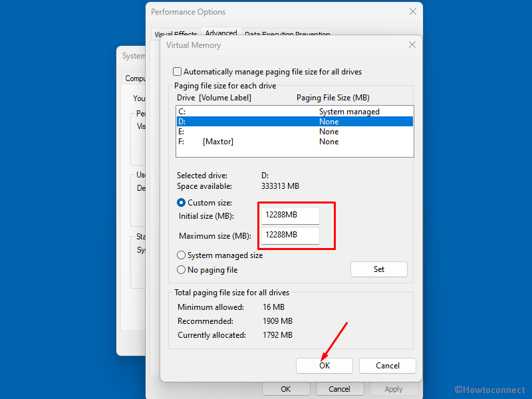This screenshot has width=532, height=399.
Task: Enable the No paging file option
Action: pyautogui.click(x=180, y=269)
